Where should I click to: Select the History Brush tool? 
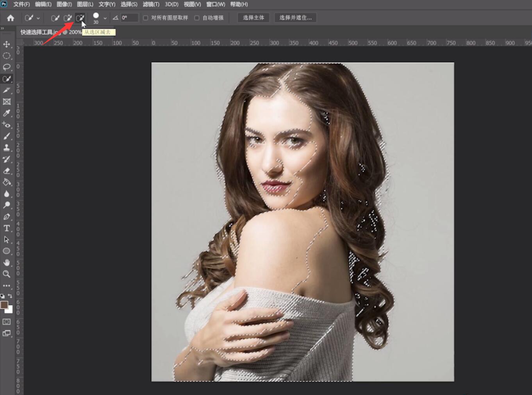[7, 159]
